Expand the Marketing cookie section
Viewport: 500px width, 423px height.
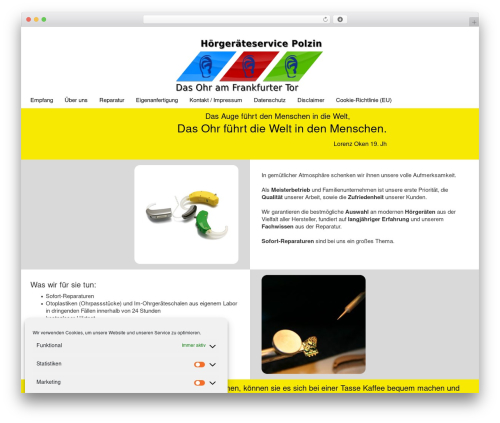pyautogui.click(x=212, y=383)
